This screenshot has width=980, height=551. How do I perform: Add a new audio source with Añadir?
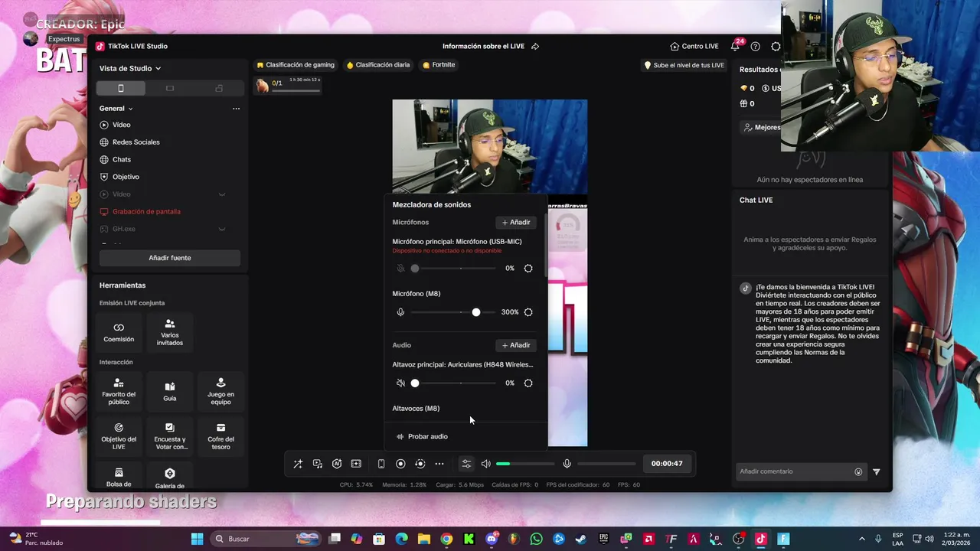pos(516,345)
